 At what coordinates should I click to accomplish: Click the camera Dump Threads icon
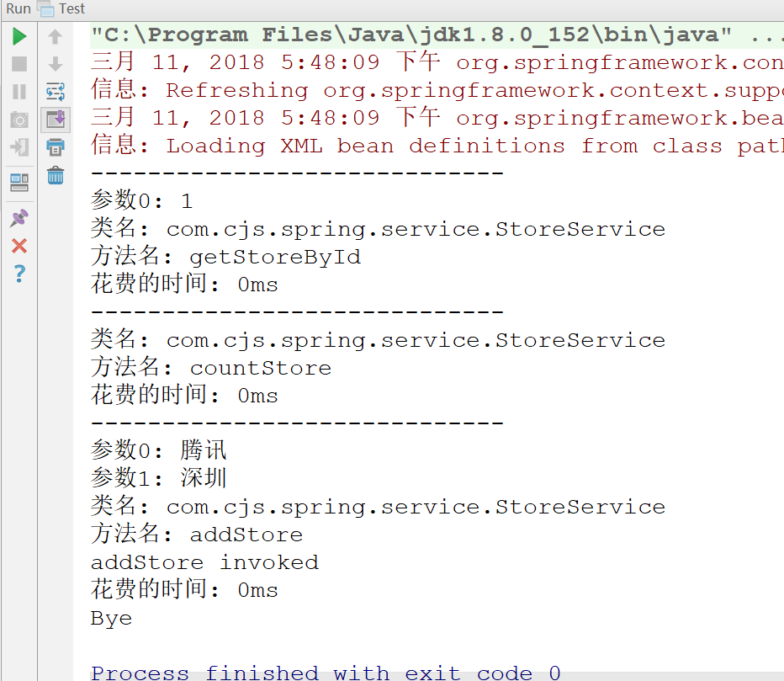(19, 120)
